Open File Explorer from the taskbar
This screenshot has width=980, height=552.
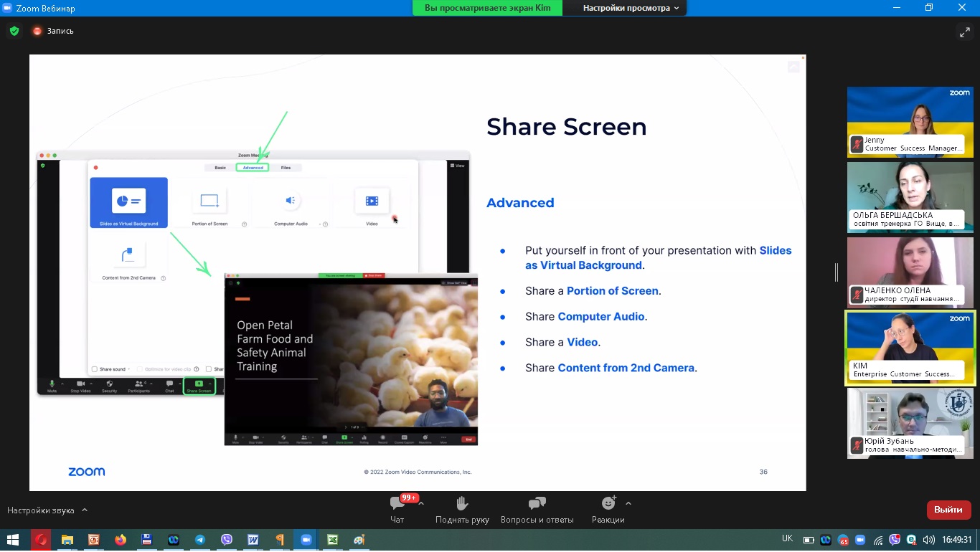coord(67,540)
